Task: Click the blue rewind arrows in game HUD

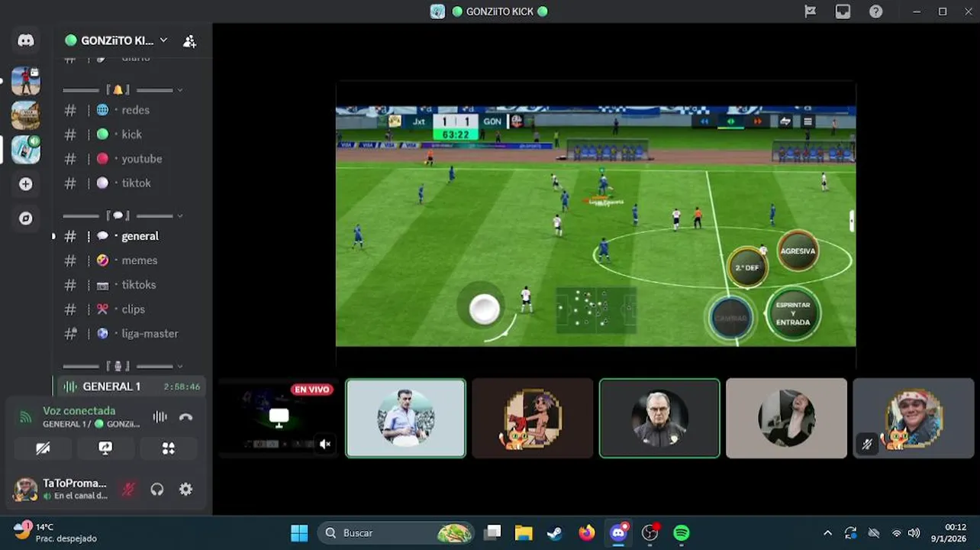Action: click(704, 121)
